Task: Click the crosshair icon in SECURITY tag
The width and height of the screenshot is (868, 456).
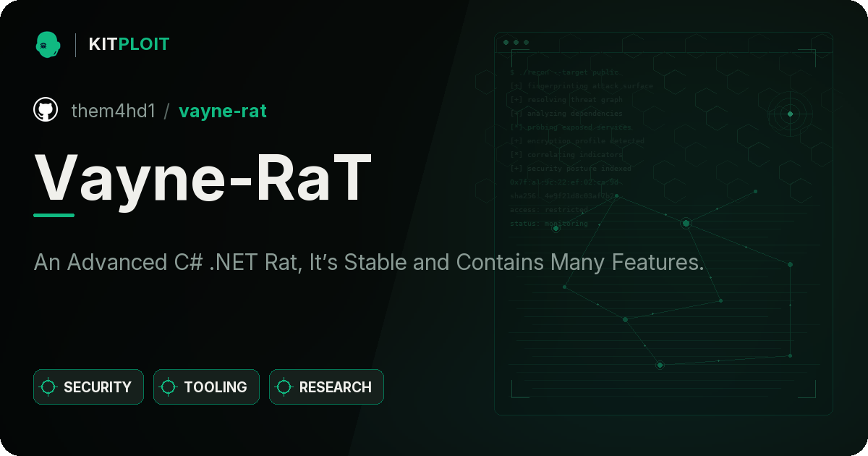Action: tap(48, 387)
